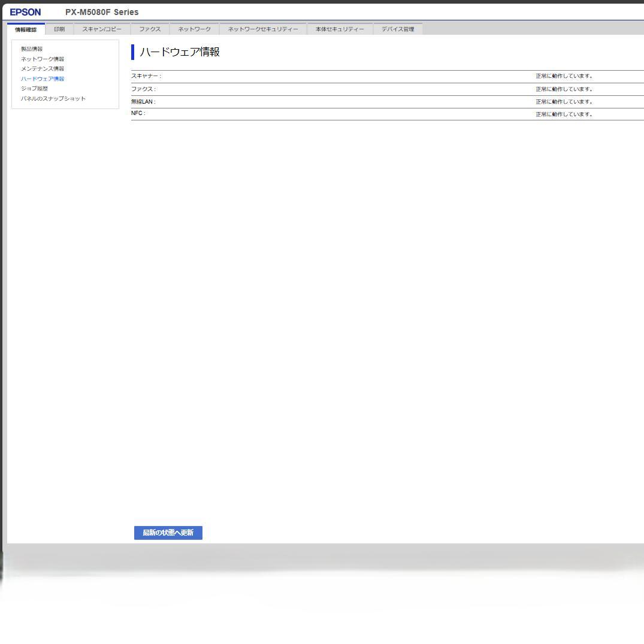Click the EPSON logo
The width and height of the screenshot is (644, 644).
(x=25, y=12)
